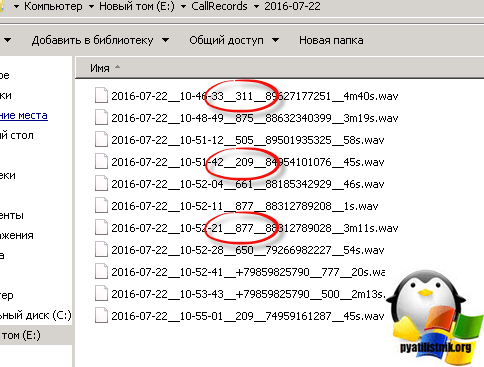Select file name ending 88185342929__46s.wav

(248, 184)
